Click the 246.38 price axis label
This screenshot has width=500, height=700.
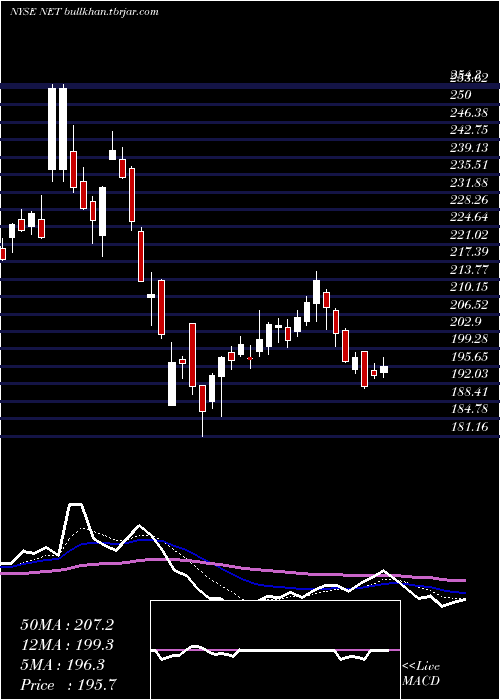tap(469, 112)
